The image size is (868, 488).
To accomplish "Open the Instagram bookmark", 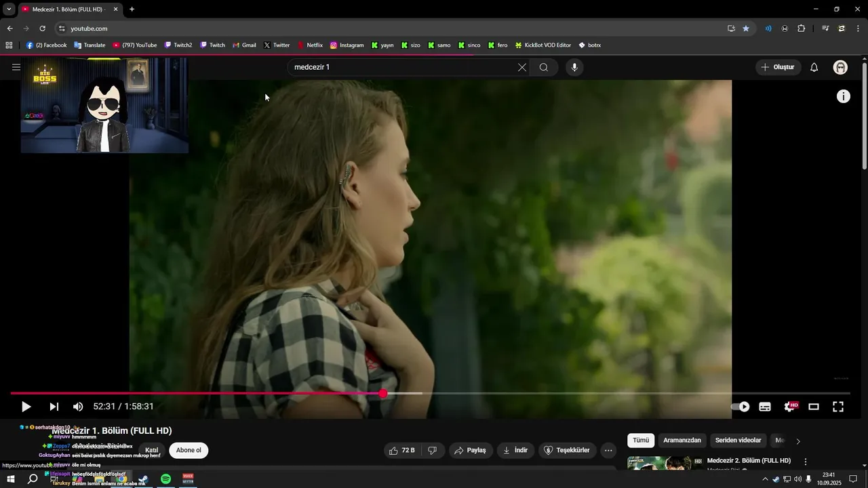I will (347, 45).
